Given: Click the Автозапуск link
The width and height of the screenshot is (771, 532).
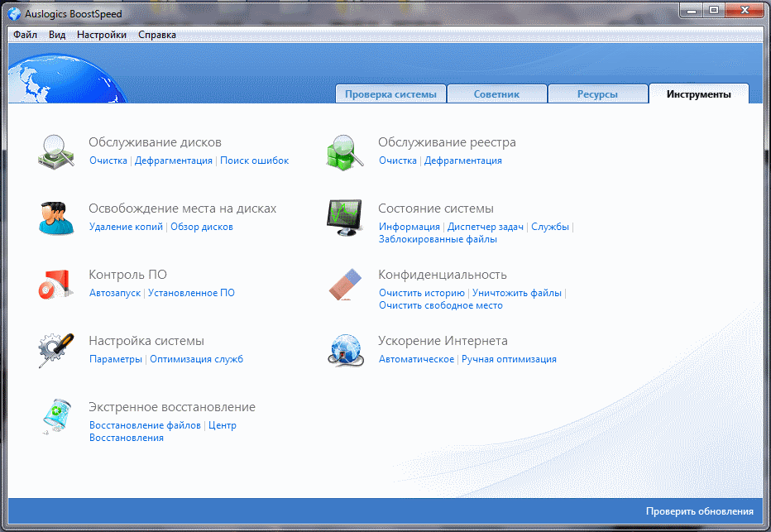Looking at the screenshot, I should [115, 293].
